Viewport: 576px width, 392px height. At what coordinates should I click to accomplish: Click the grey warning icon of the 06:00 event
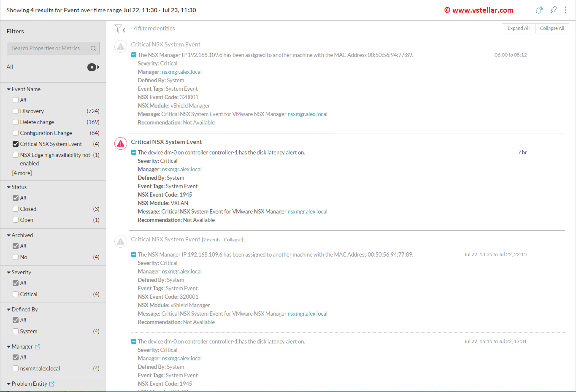(x=121, y=46)
